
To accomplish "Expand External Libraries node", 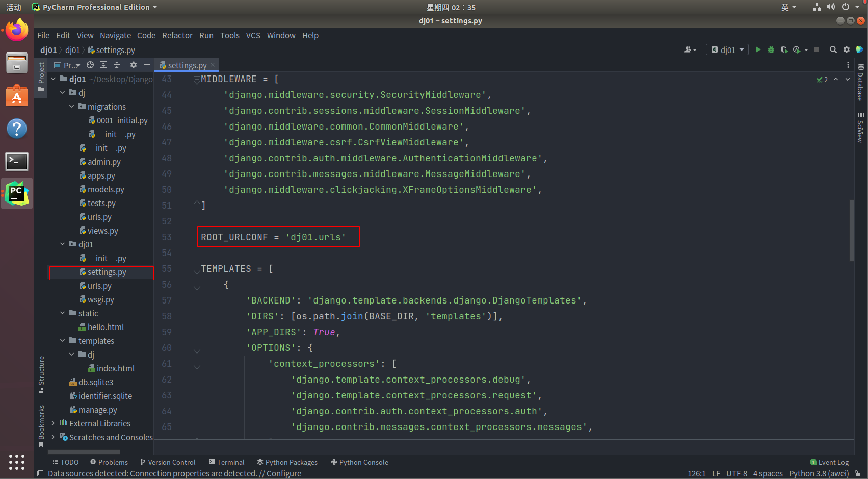I will (x=54, y=423).
